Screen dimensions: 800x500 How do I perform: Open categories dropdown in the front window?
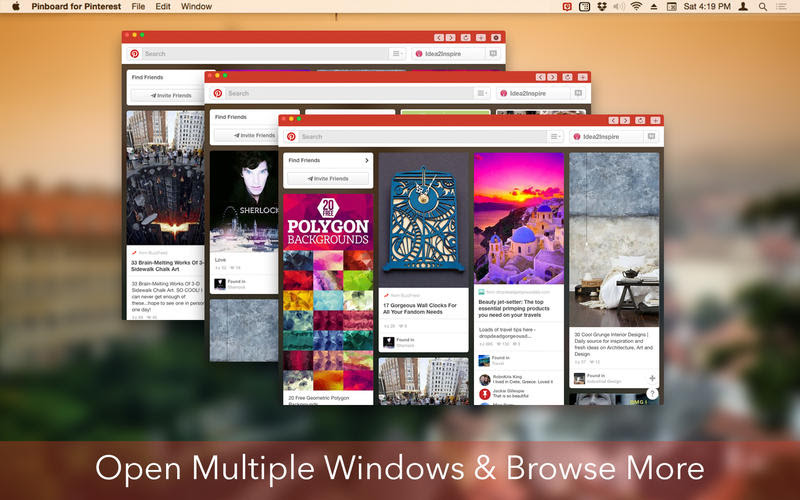tap(555, 137)
